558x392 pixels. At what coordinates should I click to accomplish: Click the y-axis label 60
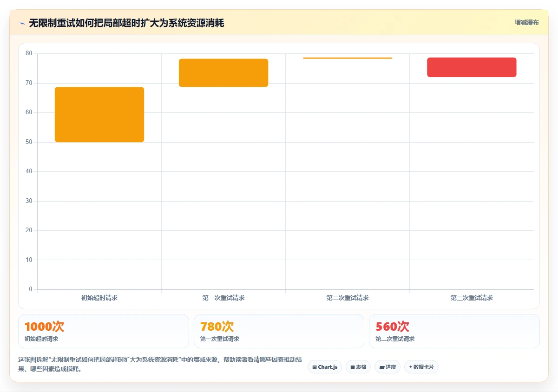(x=29, y=112)
